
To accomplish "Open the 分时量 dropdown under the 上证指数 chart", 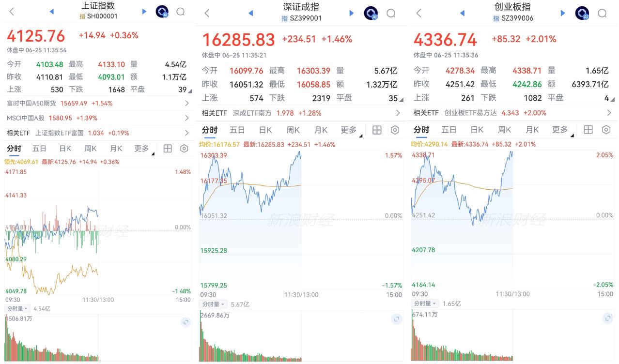I will point(17,308).
